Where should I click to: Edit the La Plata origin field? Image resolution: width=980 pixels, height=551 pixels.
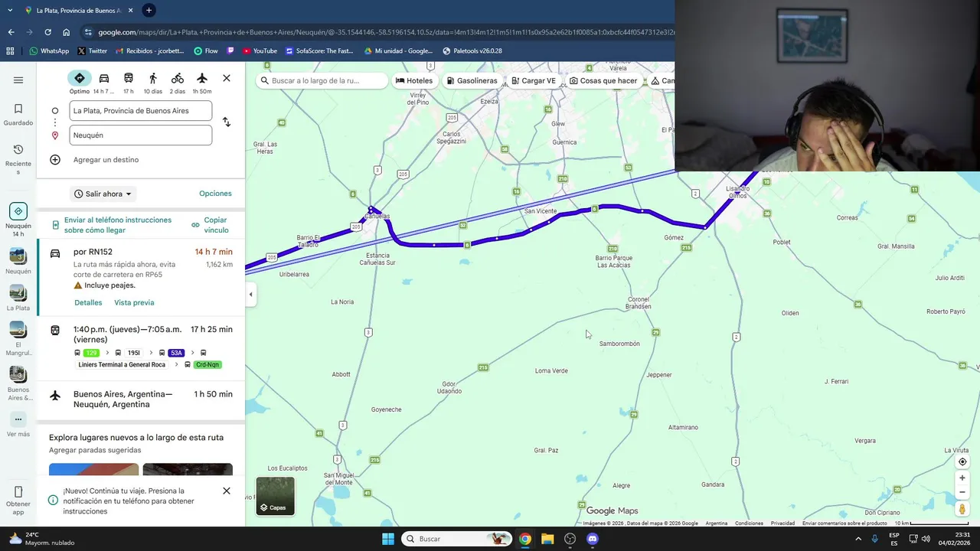coord(141,111)
